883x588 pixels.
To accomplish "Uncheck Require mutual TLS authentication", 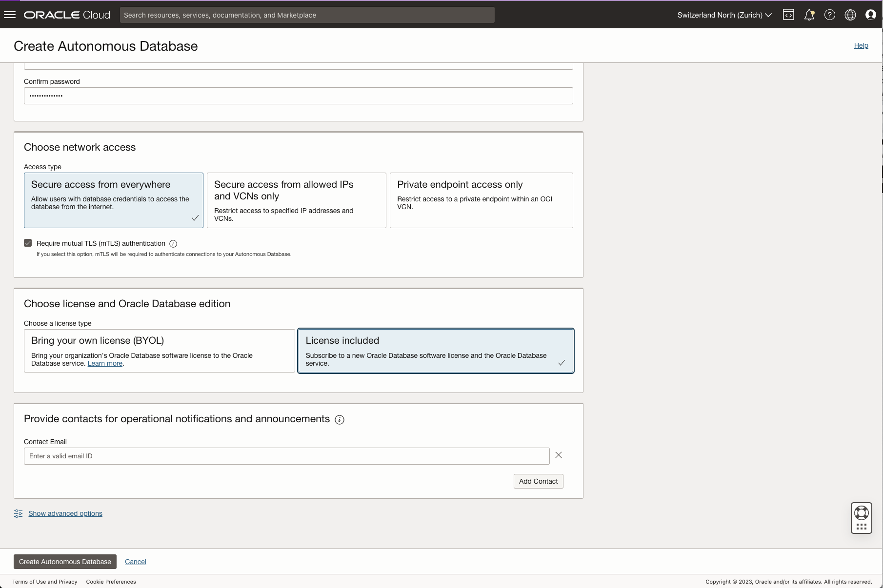I will tap(28, 243).
